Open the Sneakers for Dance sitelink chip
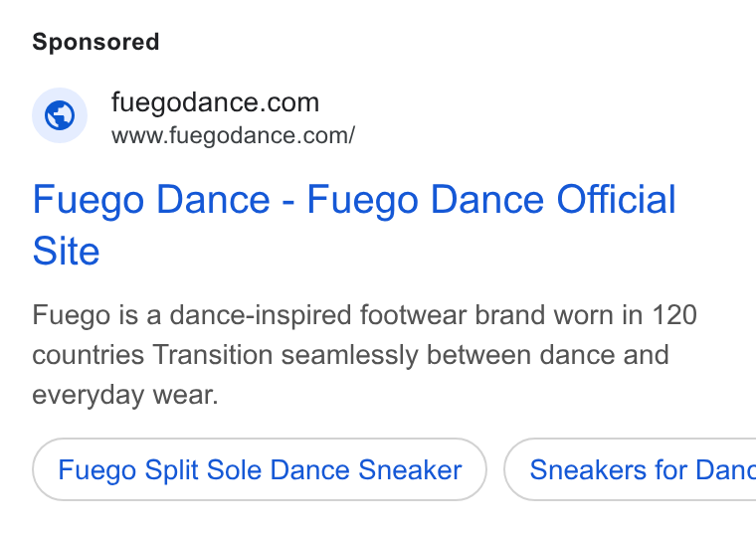 tap(630, 469)
